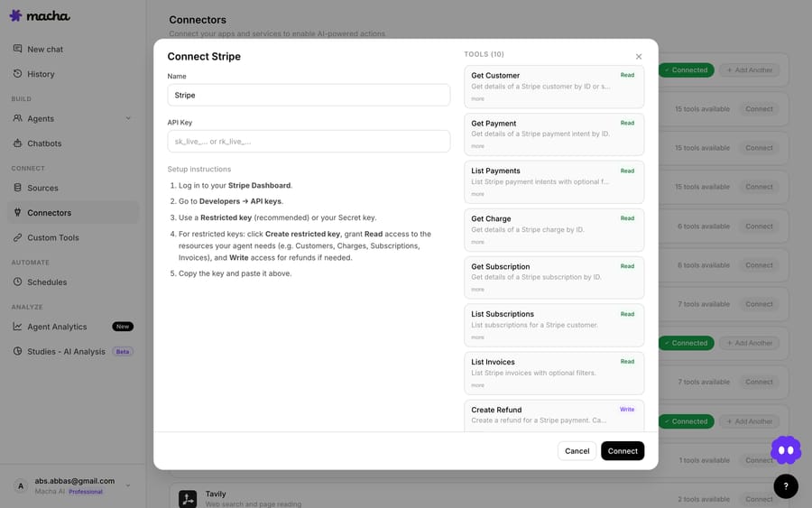This screenshot has width=812, height=508.
Task: Close the Connect Stripe dialog
Action: pyautogui.click(x=639, y=57)
